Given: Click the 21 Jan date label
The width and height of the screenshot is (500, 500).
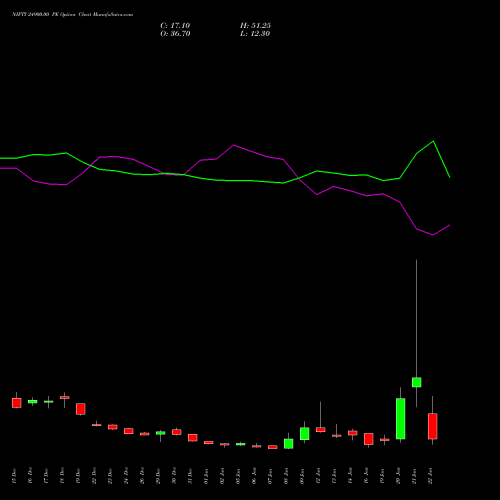Looking at the screenshot, I should (x=414, y=476).
